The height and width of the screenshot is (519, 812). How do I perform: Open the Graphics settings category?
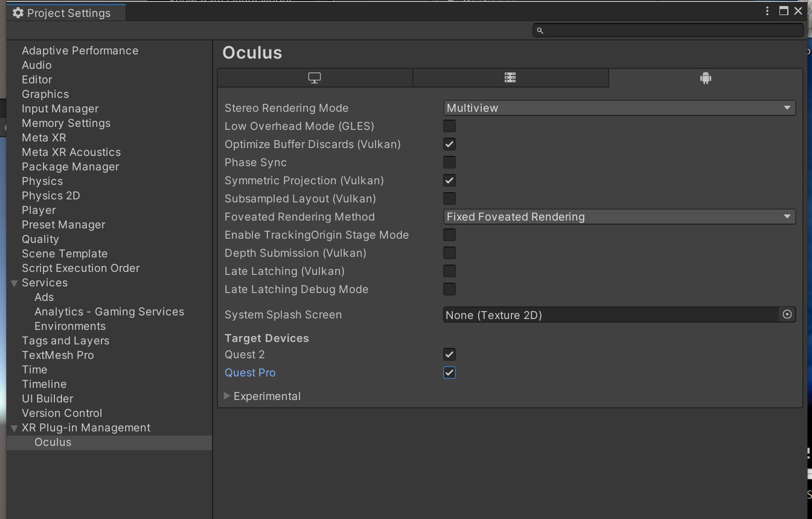point(45,94)
